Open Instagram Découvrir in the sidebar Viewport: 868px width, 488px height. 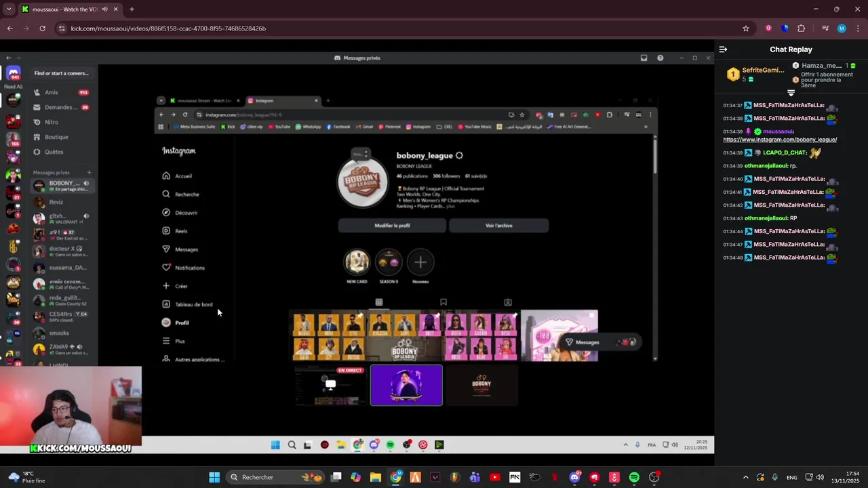tap(180, 212)
